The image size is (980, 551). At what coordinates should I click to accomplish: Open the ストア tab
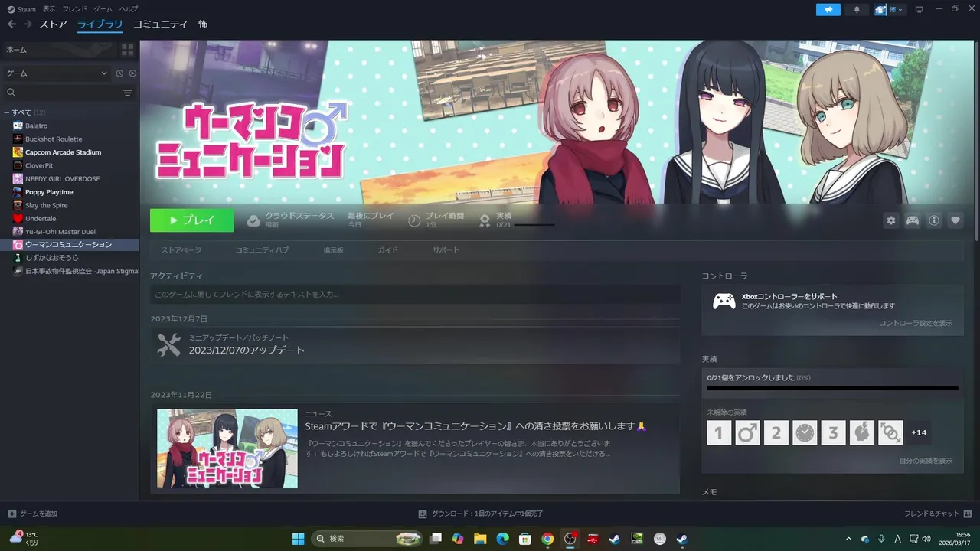54,24
